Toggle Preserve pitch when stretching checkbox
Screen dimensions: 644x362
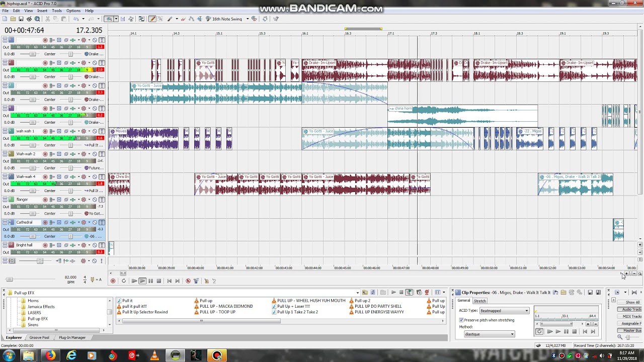click(461, 320)
